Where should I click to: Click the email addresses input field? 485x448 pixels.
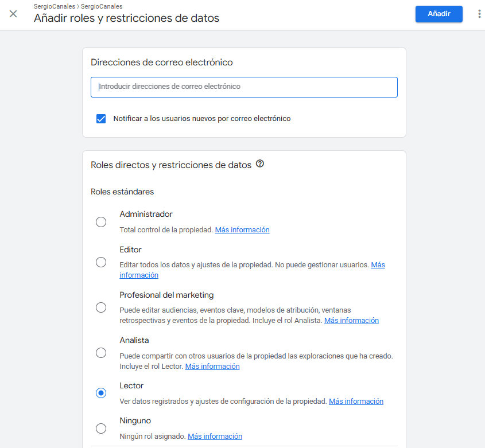coord(244,87)
